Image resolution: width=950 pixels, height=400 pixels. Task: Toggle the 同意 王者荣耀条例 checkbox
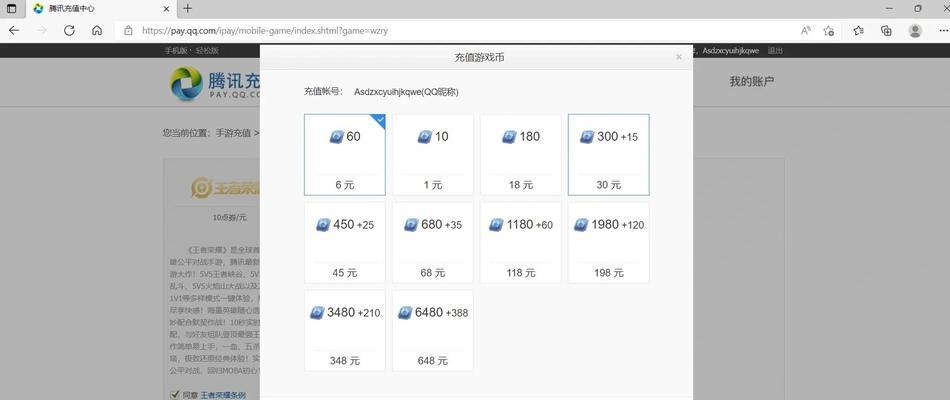point(175,395)
